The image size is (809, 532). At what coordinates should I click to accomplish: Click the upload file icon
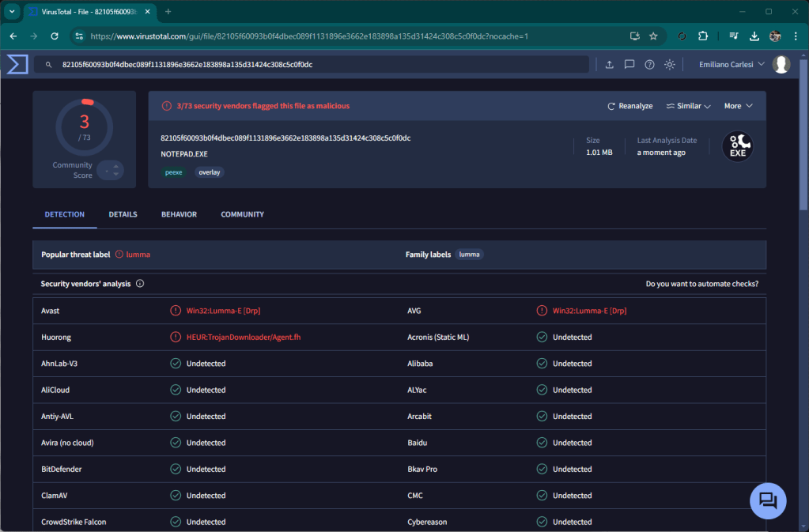(609, 64)
